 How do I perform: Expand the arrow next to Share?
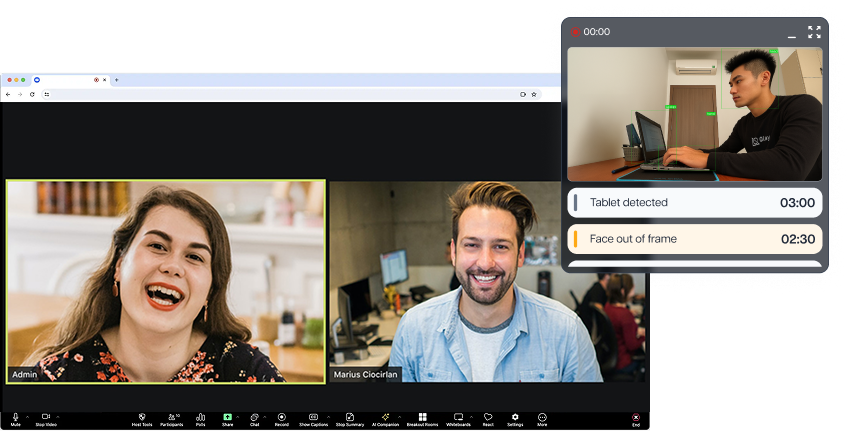pyautogui.click(x=238, y=416)
